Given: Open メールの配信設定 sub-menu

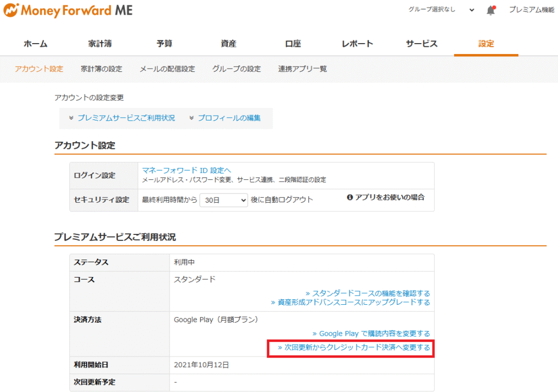Looking at the screenshot, I should [167, 69].
